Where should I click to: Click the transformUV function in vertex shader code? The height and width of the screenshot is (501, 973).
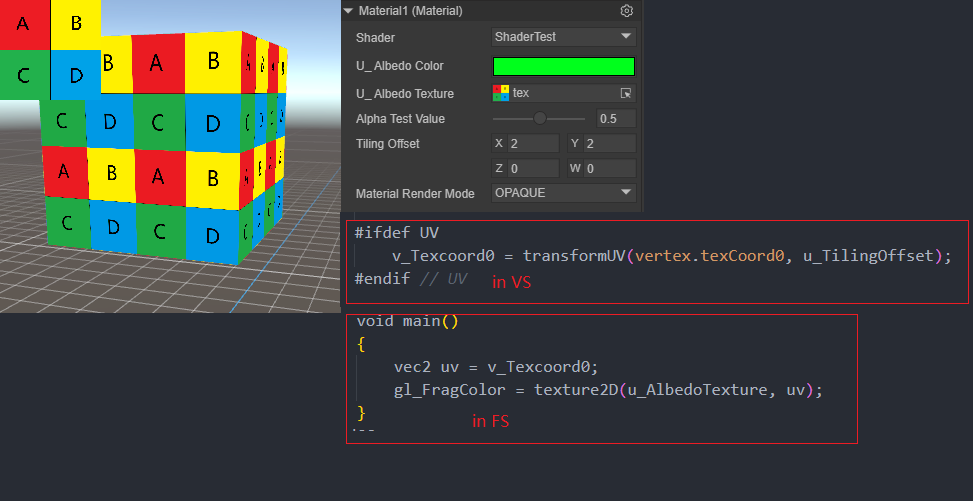coord(574,256)
